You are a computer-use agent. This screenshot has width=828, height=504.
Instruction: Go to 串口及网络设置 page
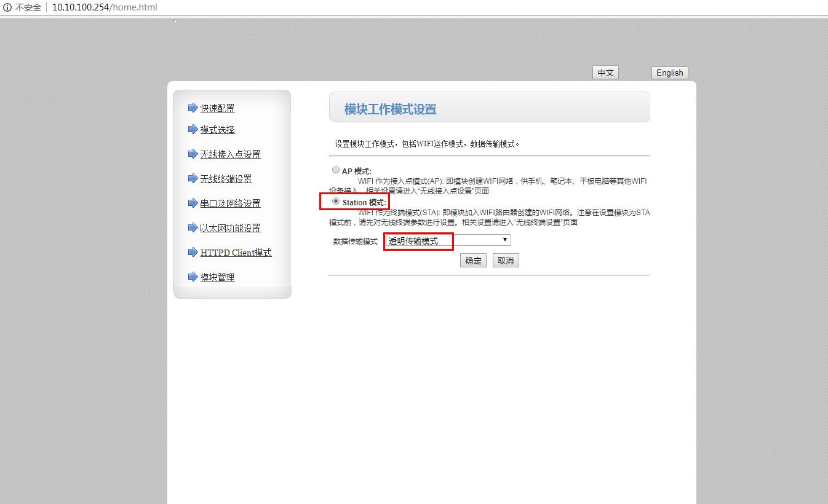pyautogui.click(x=230, y=203)
